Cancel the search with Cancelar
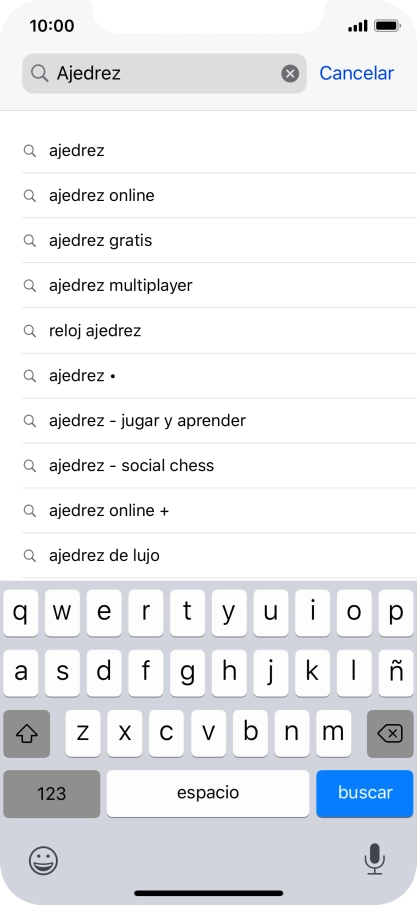417x905 pixels. pos(356,73)
